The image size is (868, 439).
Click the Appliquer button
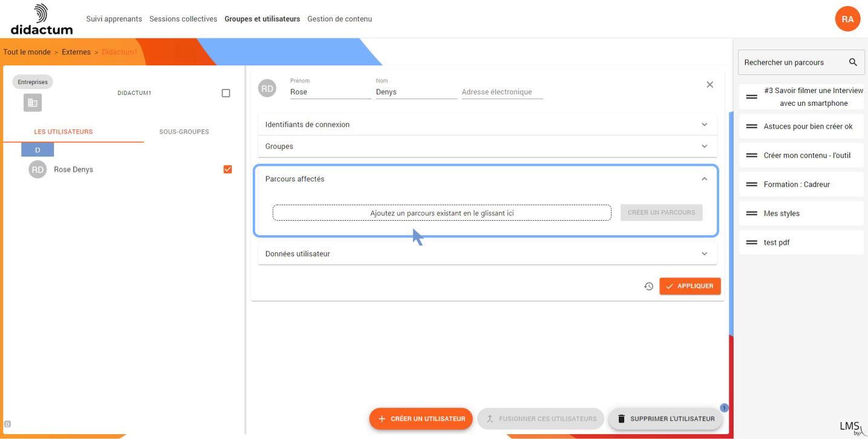690,286
